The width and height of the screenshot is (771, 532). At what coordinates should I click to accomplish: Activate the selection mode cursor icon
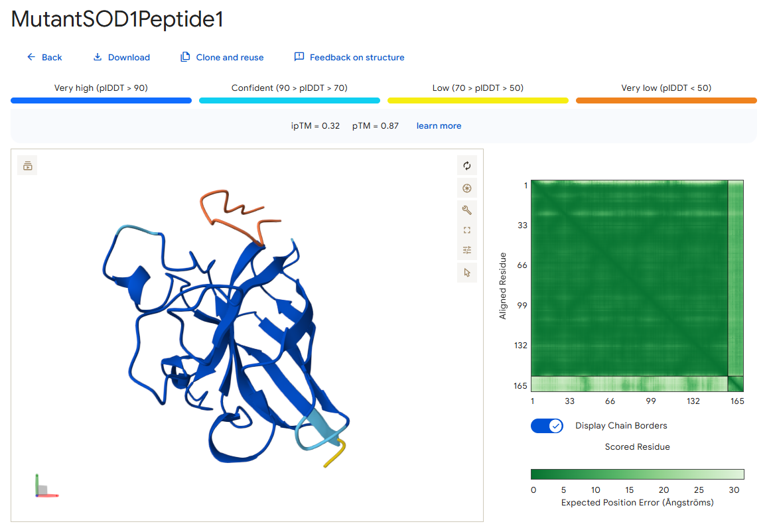466,273
